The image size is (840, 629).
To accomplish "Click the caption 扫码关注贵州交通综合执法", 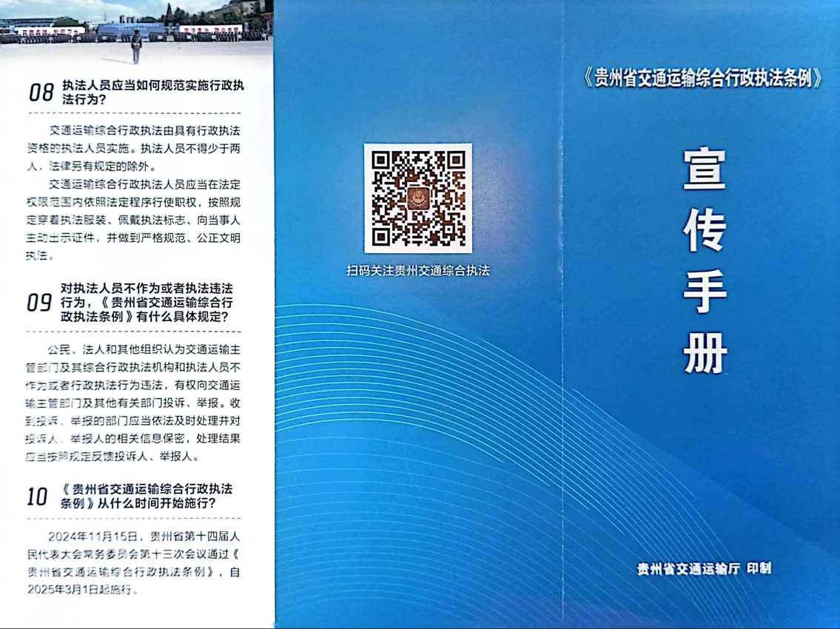I will 418,271.
